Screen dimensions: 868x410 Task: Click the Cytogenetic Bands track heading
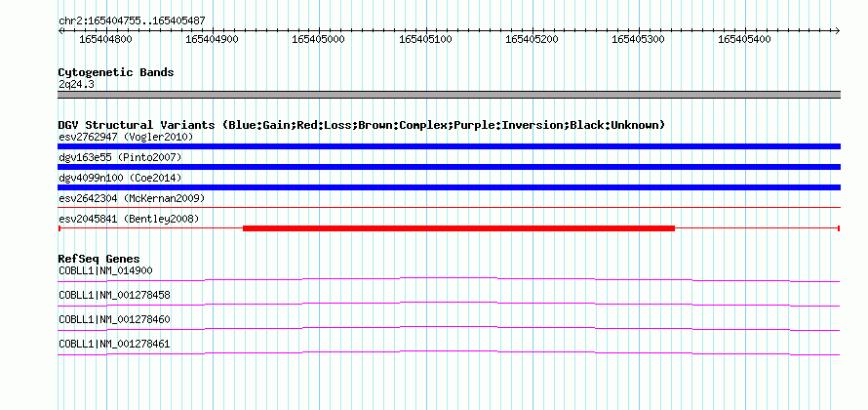(x=116, y=72)
